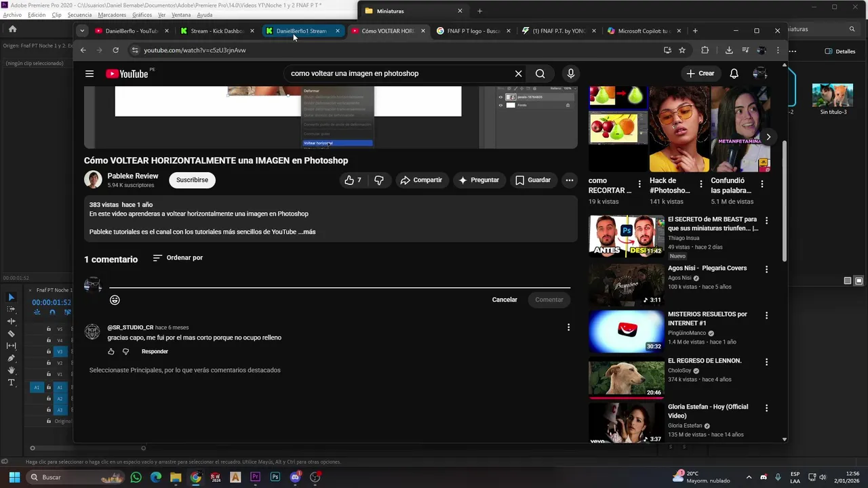Toggle lock on V2 track
Viewport: 868px width, 488px height.
click(x=49, y=363)
